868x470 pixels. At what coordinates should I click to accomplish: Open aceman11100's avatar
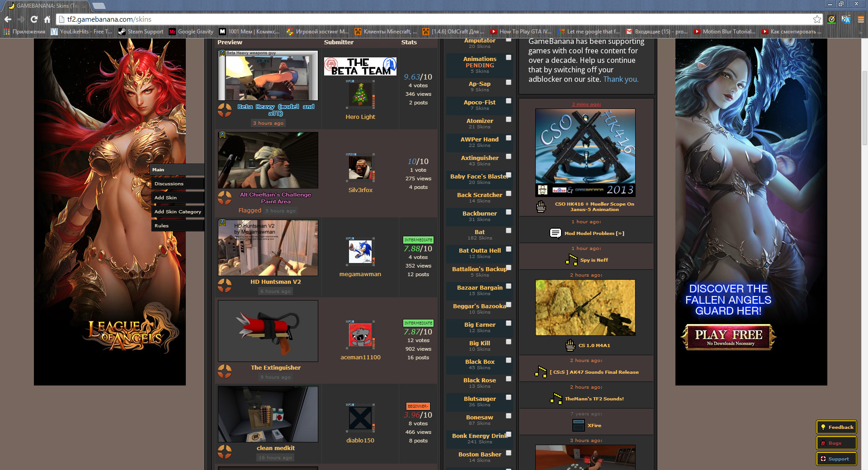click(360, 335)
